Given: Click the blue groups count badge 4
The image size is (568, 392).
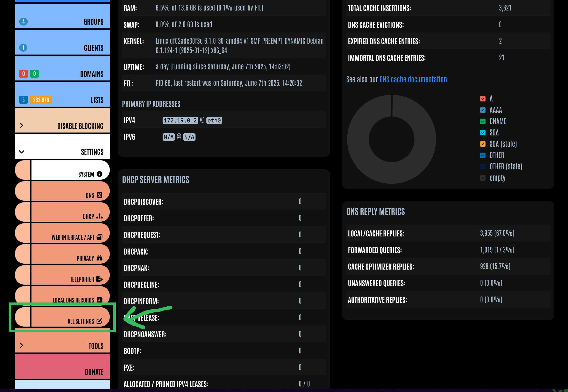Looking at the screenshot, I should point(23,22).
